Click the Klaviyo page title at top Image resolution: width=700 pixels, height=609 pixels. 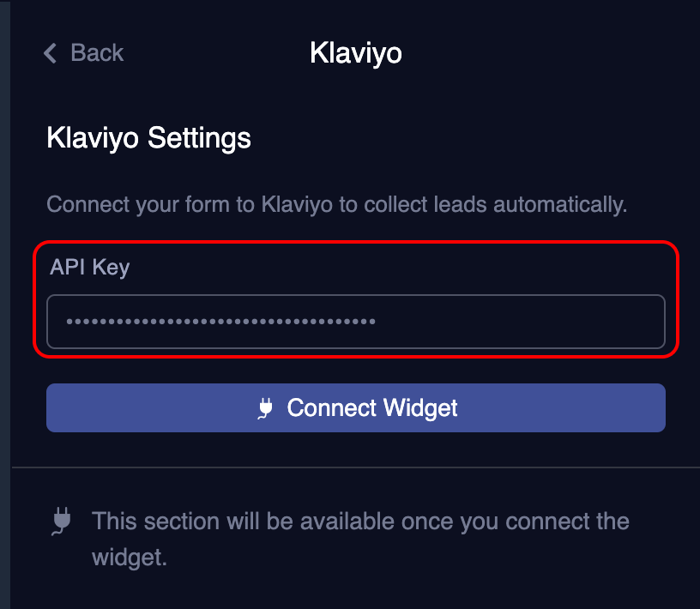(356, 53)
